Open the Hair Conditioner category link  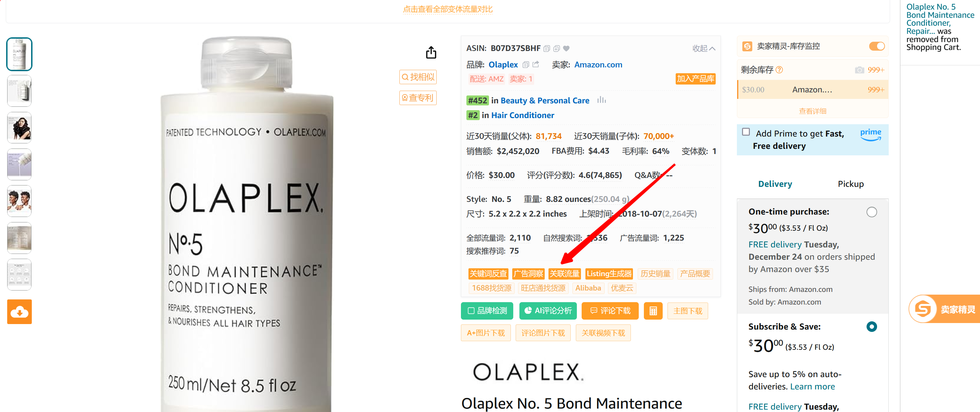522,115
